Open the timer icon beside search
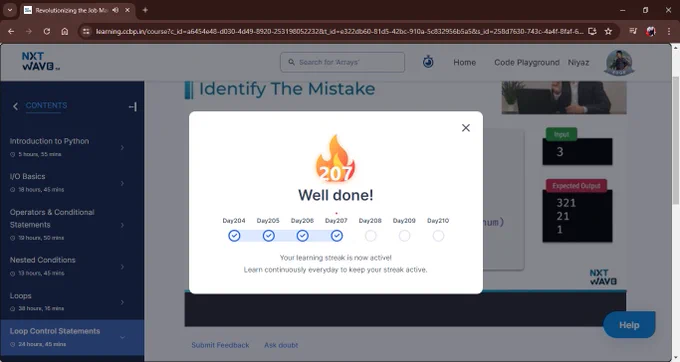The image size is (680, 362). [428, 62]
